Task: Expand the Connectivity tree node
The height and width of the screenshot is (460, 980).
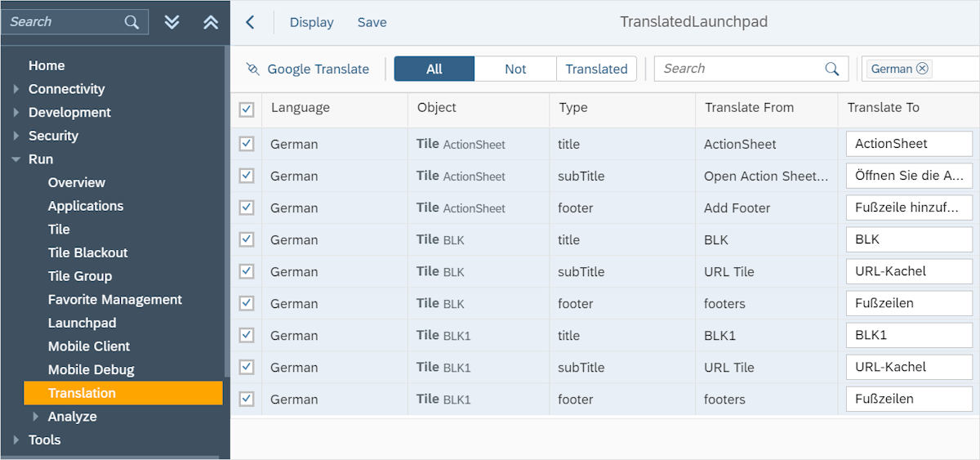Action: [16, 89]
